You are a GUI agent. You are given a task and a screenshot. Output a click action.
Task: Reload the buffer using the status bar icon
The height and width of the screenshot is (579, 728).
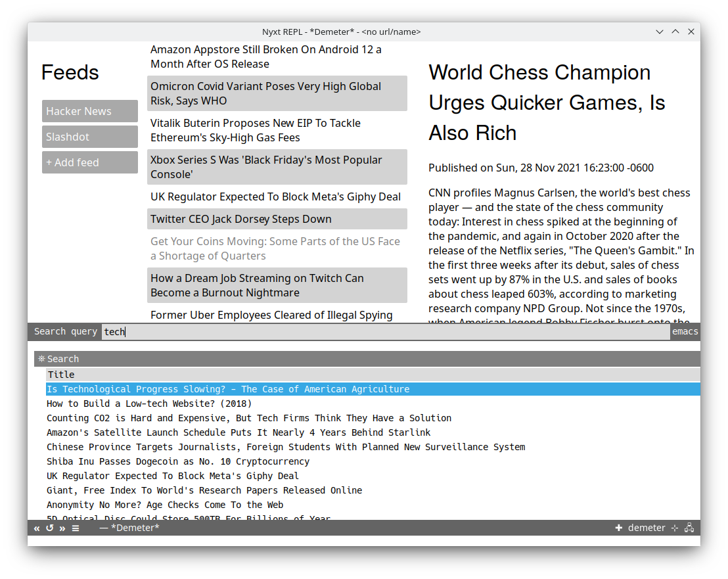[50, 528]
